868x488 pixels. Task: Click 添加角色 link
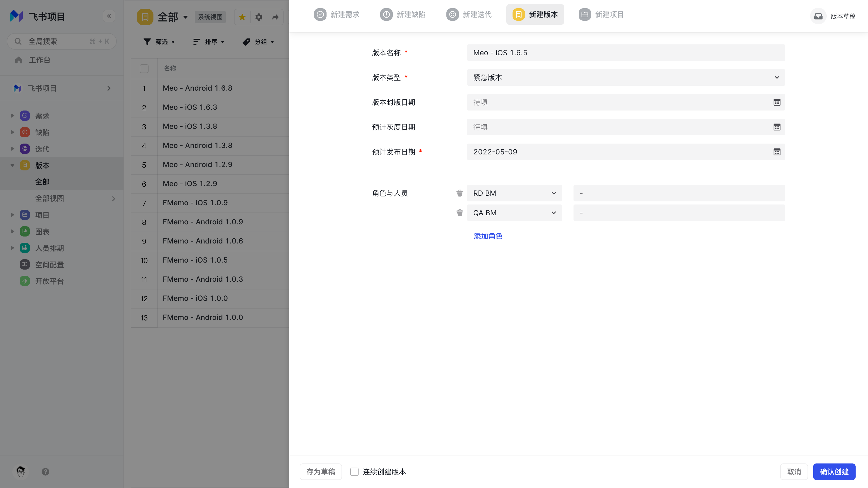(x=488, y=236)
